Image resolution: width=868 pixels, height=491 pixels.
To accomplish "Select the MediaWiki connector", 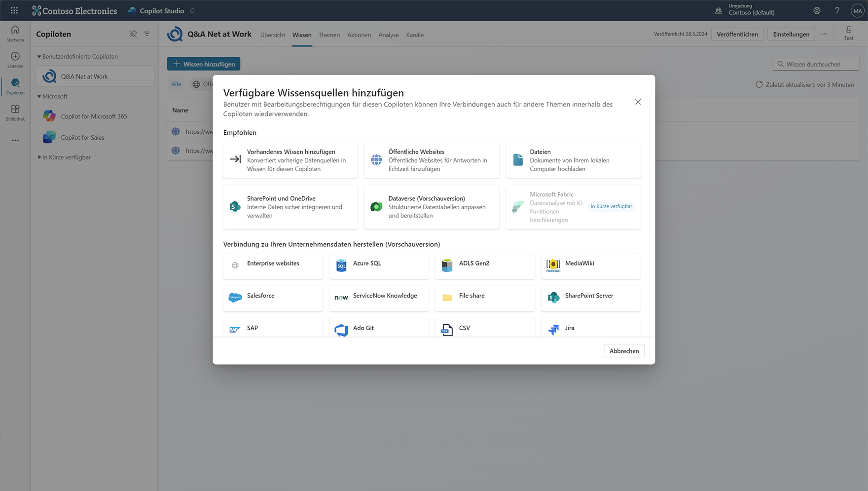I will [x=591, y=266].
